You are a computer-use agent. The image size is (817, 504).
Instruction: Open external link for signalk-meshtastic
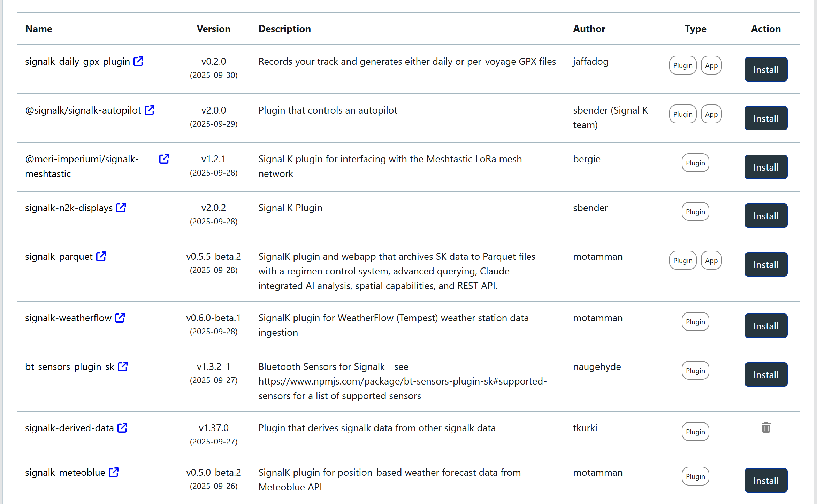tap(164, 159)
